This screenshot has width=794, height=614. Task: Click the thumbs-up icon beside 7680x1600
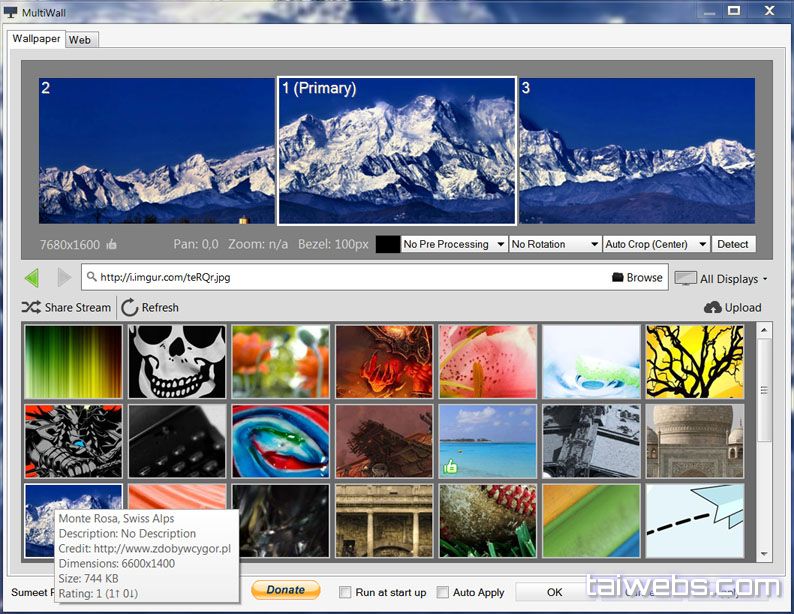click(112, 244)
